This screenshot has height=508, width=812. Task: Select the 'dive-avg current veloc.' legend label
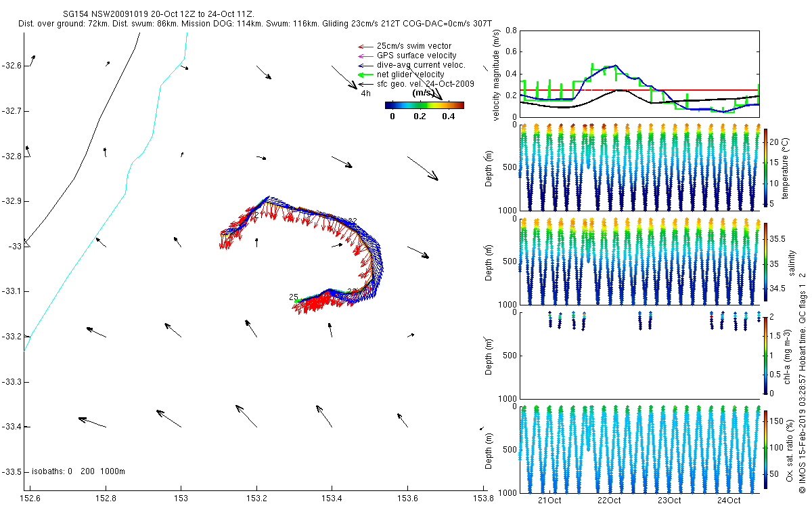pyautogui.click(x=421, y=65)
